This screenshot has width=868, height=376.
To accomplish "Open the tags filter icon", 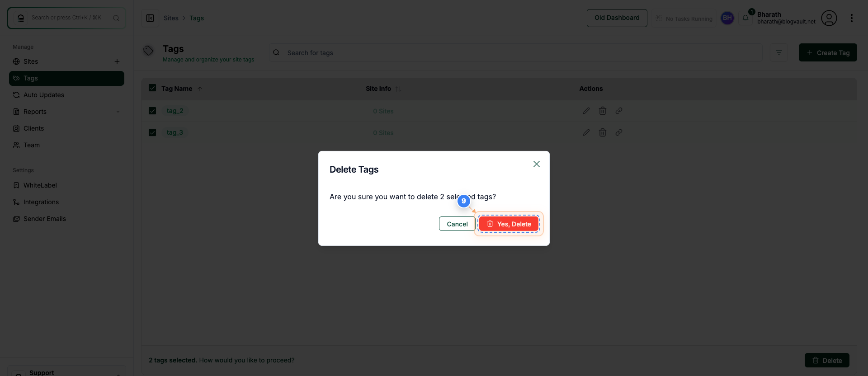I will coord(779,52).
